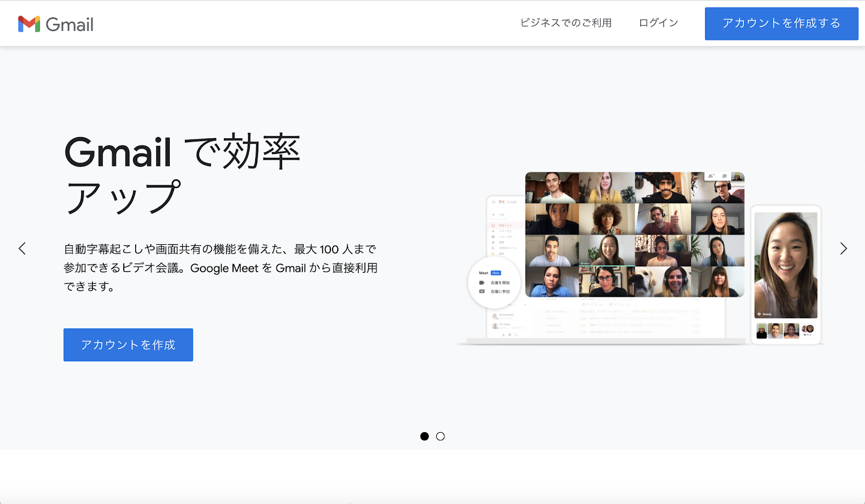The height and width of the screenshot is (504, 865).
Task: Select the second carousel dot
Action: (x=441, y=436)
